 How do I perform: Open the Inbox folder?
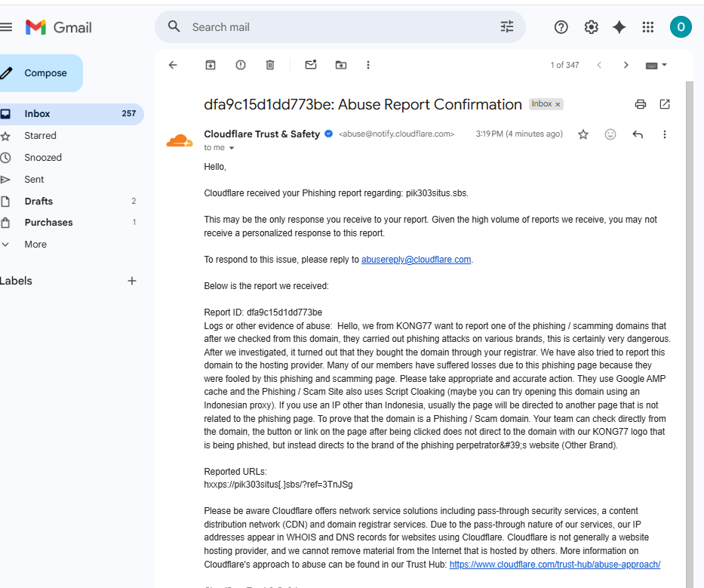coord(71,114)
